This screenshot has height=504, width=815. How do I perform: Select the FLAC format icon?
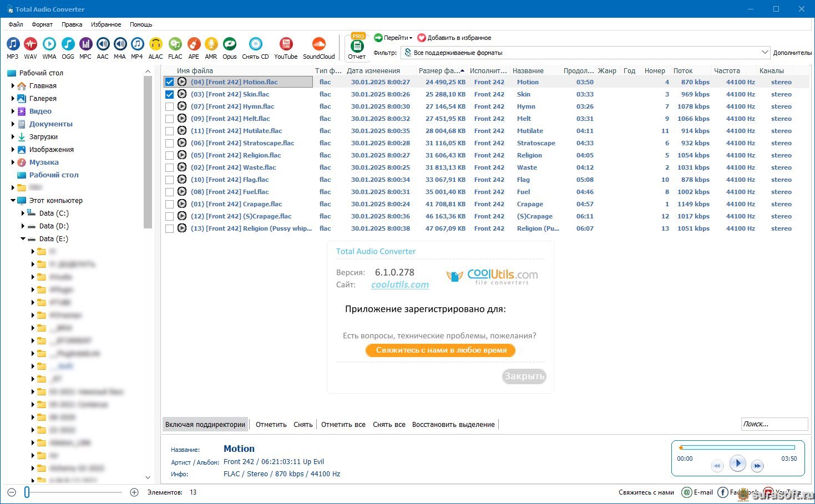point(175,44)
